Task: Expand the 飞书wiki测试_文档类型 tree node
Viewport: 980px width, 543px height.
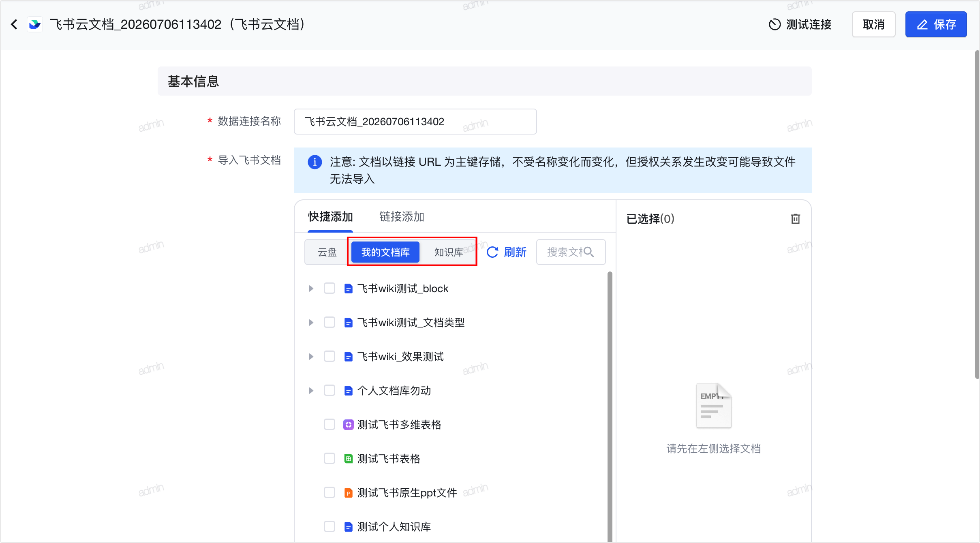Action: 311,323
